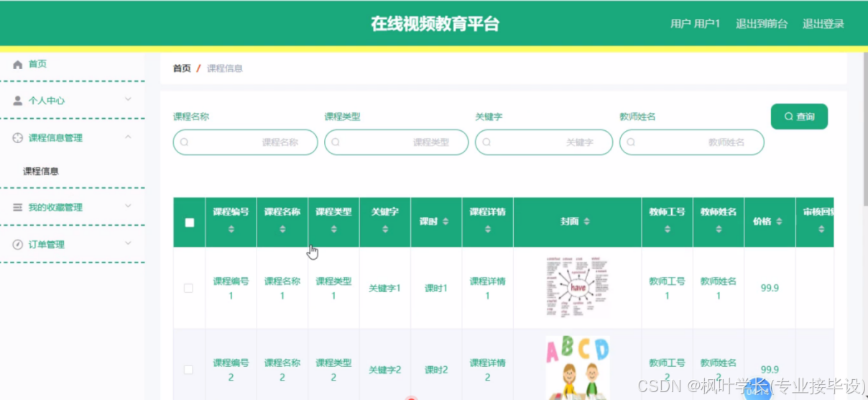Sort table by 价格 column arrows
This screenshot has width=868, height=400.
coord(780,222)
